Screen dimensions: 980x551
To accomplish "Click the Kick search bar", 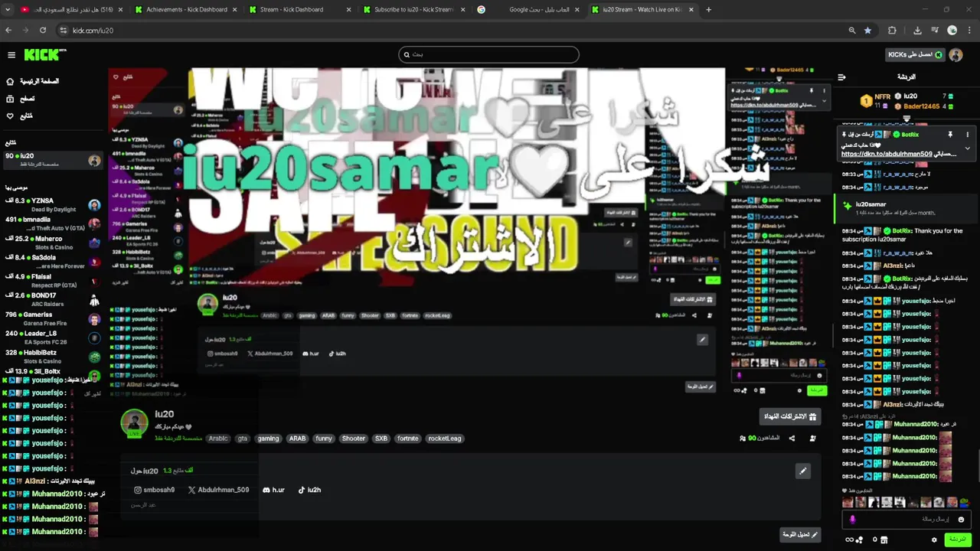I will tap(488, 54).
